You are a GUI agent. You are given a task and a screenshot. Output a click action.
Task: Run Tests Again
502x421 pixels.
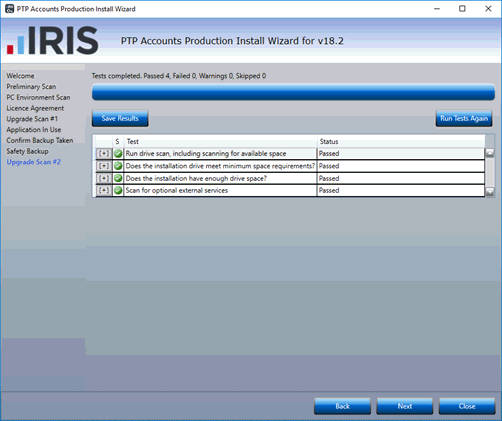tap(464, 118)
